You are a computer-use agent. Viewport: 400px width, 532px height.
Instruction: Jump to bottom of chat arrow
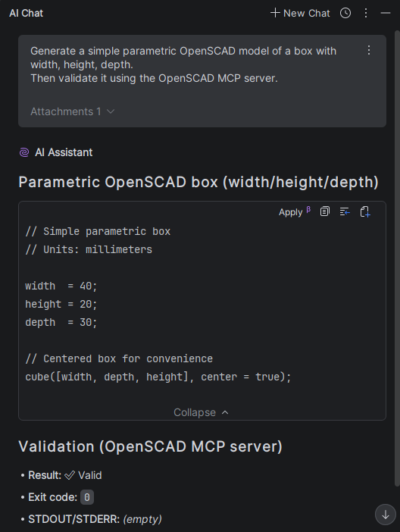(x=386, y=515)
